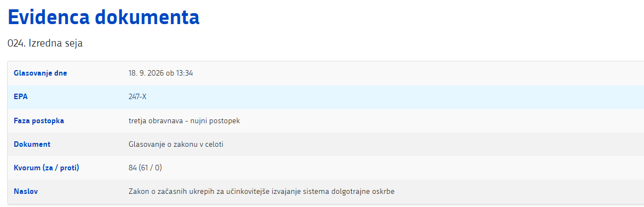The width and height of the screenshot is (644, 207).
Task: Click the 'Dokument' row label
Action: 32,145
